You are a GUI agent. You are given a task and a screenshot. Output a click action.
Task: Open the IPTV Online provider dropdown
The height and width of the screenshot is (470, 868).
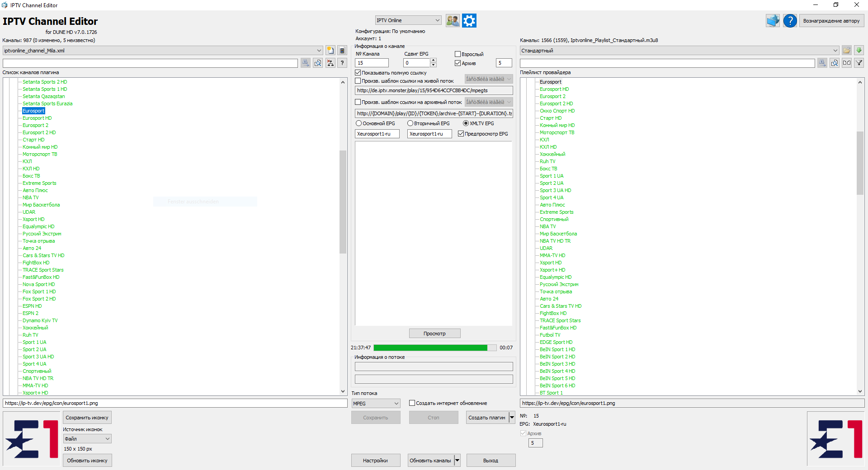click(x=408, y=20)
